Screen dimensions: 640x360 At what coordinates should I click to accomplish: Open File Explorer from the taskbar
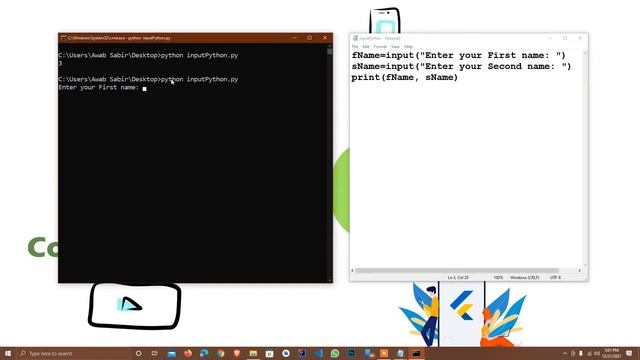click(253, 353)
